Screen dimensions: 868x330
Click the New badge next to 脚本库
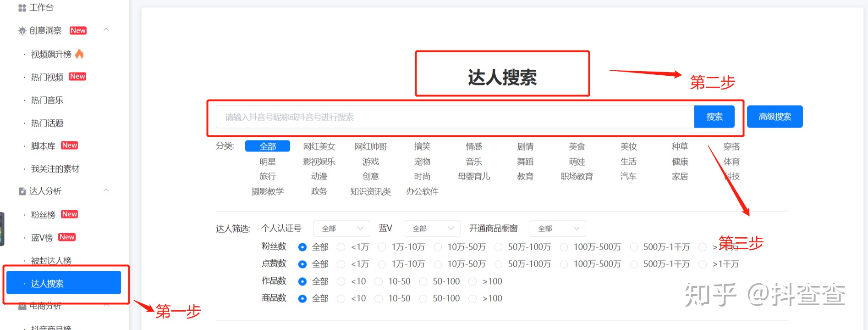(70, 145)
